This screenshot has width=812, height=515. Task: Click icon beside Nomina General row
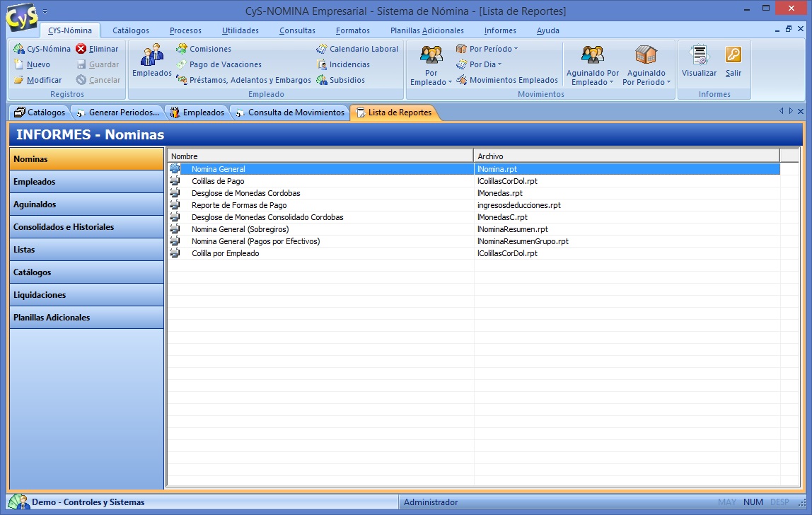[x=175, y=169]
